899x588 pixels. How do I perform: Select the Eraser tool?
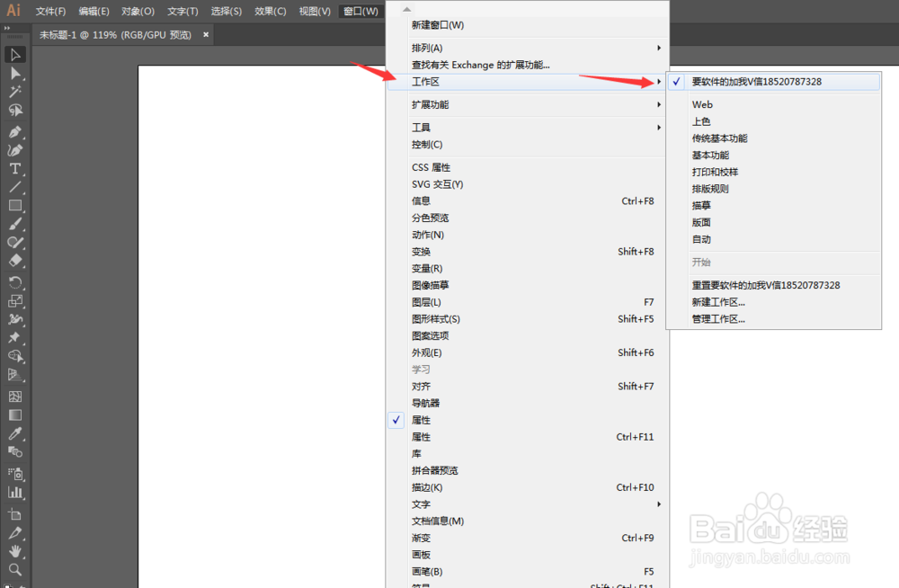pos(15,261)
